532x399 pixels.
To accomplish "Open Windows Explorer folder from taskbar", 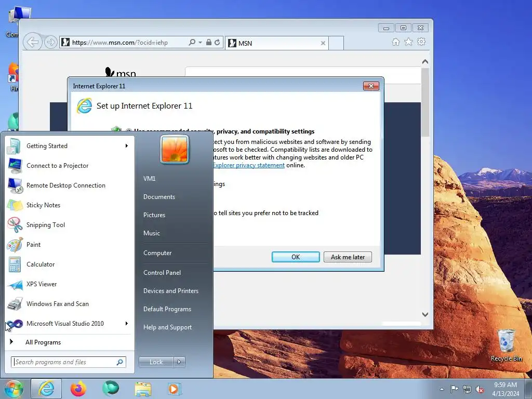I will click(x=143, y=389).
